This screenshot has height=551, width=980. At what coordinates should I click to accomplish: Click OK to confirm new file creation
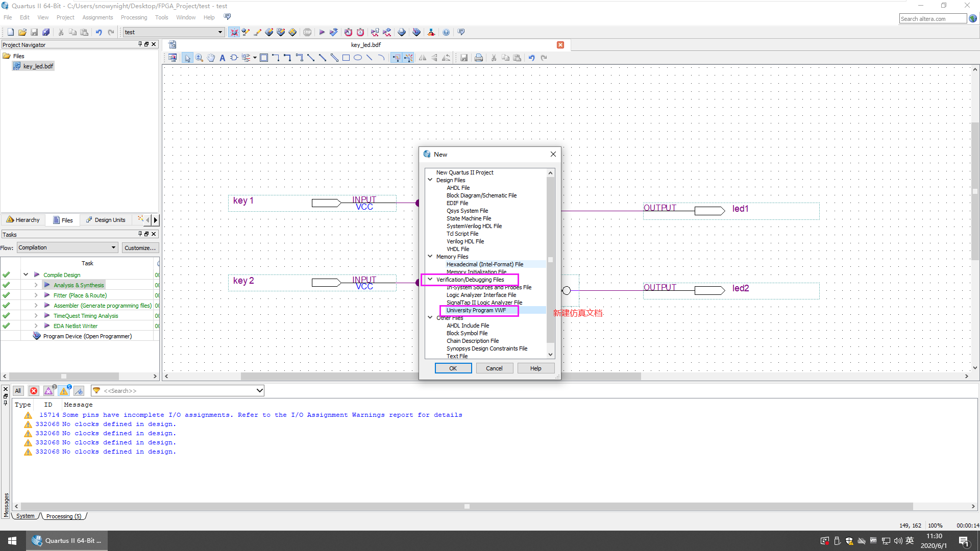[x=452, y=368]
